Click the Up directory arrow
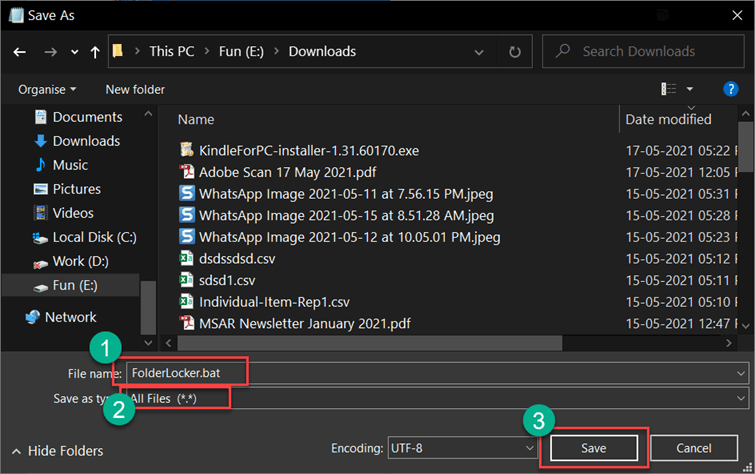 click(94, 51)
